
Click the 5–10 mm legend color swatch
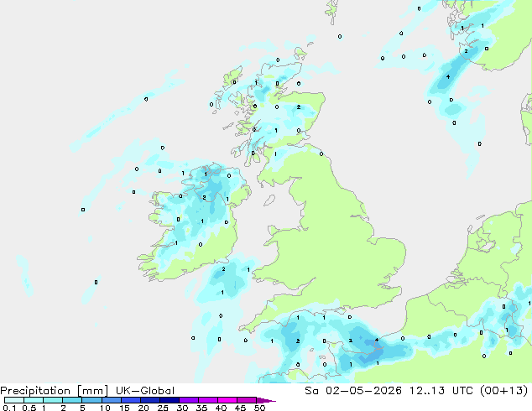pyautogui.click(x=91, y=400)
